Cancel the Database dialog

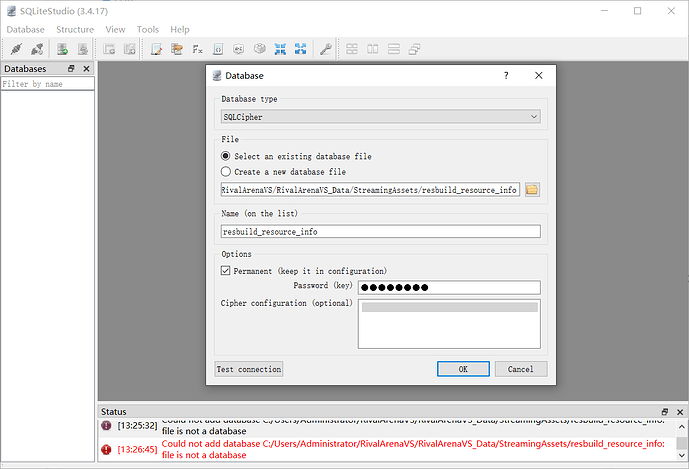[520, 369]
